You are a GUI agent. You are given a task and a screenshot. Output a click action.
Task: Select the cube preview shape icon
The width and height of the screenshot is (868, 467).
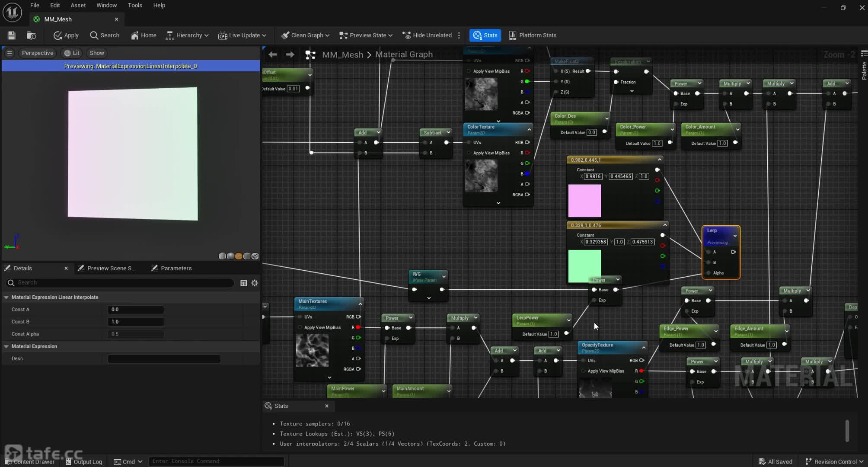[x=247, y=256]
